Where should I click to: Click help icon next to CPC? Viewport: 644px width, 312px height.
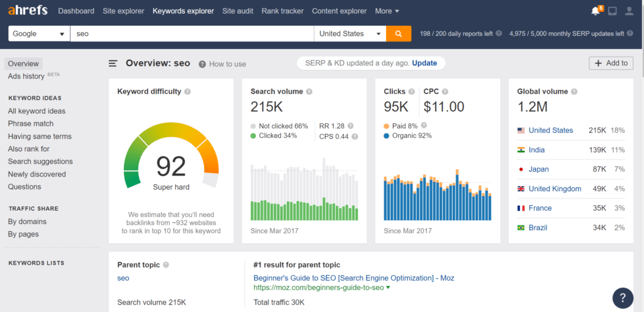445,92
